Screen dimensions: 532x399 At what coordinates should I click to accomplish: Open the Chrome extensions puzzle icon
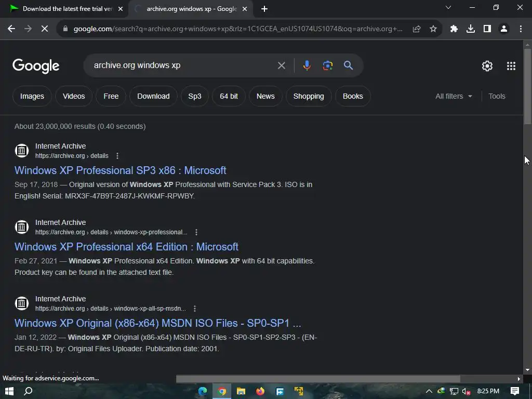click(x=454, y=29)
